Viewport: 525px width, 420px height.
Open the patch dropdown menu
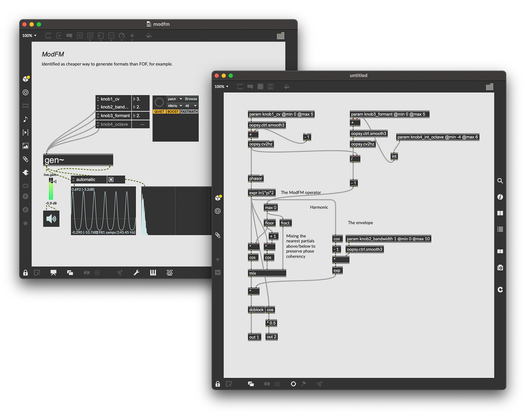(175, 99)
